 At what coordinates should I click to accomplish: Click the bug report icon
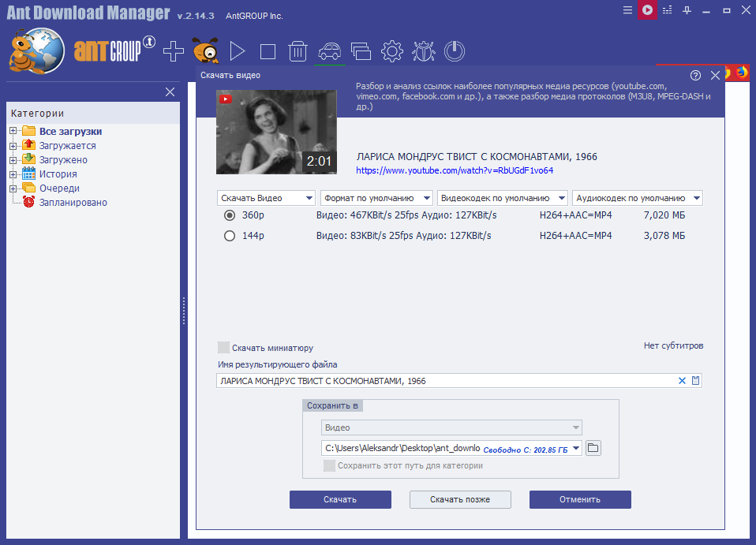pyautogui.click(x=423, y=51)
